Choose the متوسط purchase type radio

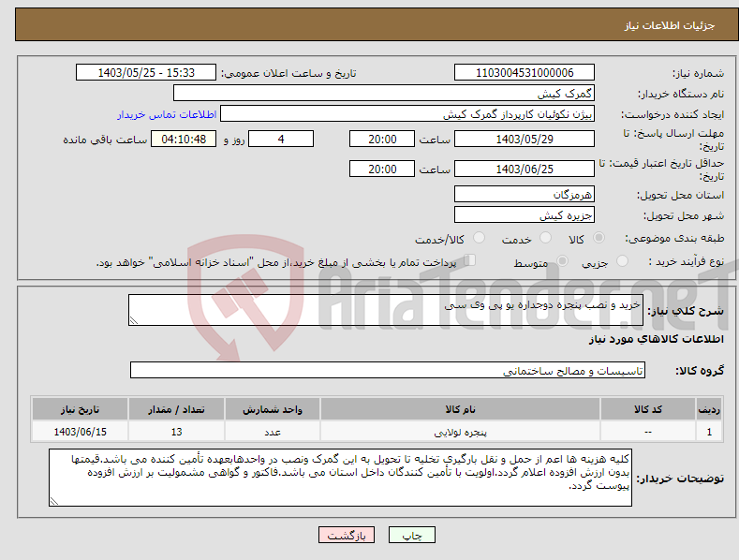coord(562,260)
